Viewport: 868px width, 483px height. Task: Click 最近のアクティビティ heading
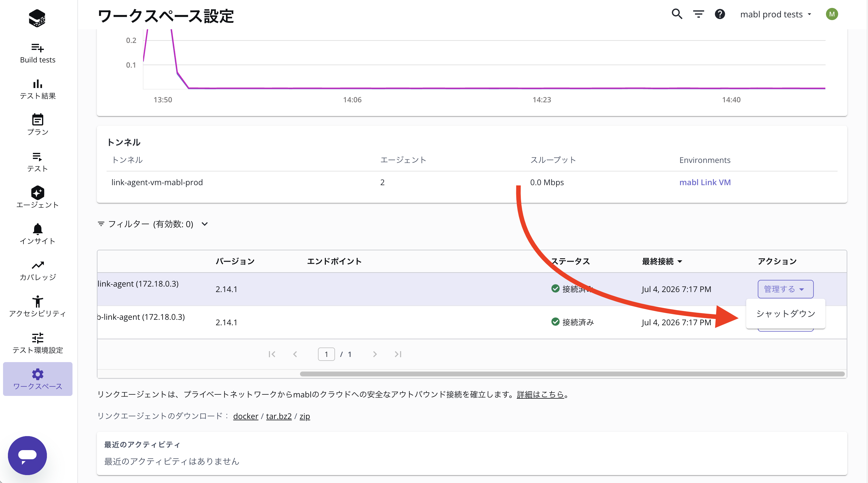(x=142, y=445)
